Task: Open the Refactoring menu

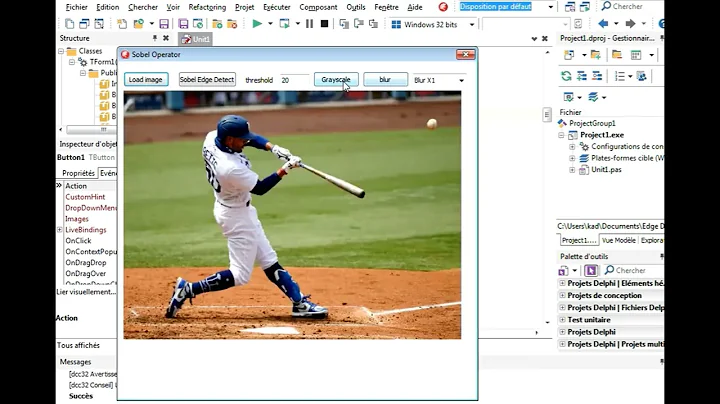Action: (x=207, y=7)
